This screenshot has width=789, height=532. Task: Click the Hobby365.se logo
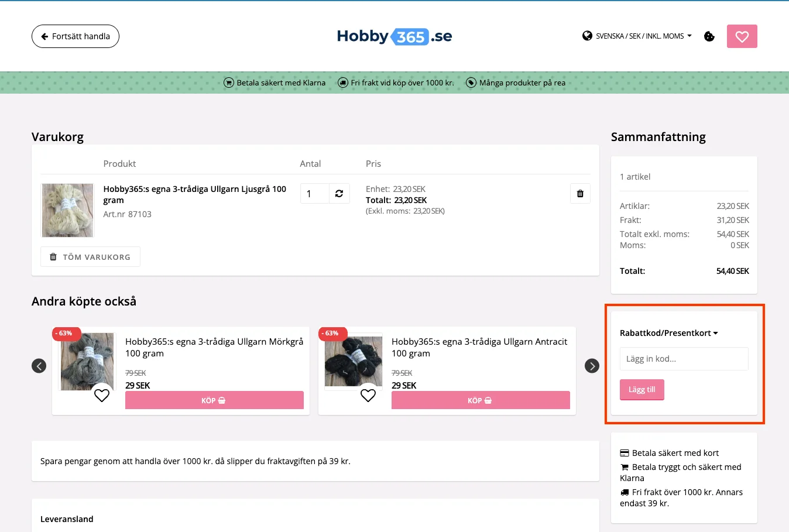tap(394, 36)
